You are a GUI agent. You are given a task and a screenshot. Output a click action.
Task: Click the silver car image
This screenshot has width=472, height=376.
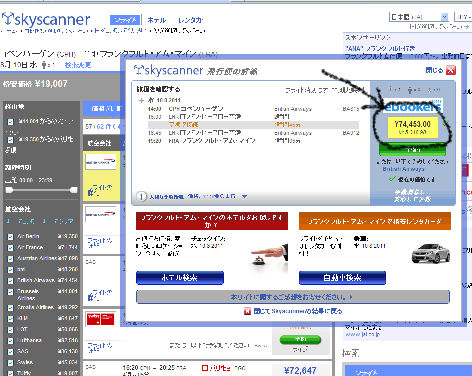(x=431, y=253)
